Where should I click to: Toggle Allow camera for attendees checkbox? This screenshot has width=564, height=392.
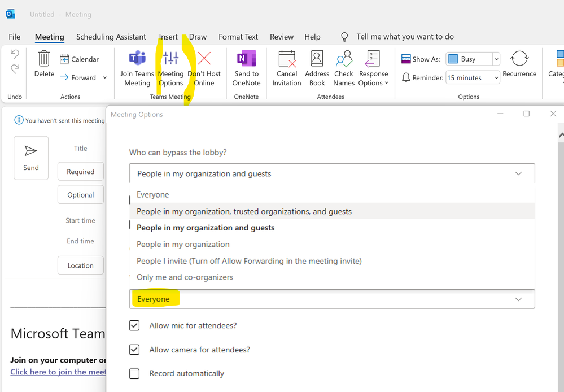[134, 350]
